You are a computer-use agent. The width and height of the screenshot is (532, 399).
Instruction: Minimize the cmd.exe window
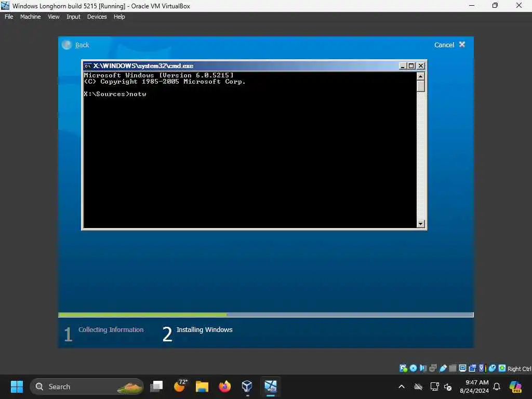click(x=403, y=66)
